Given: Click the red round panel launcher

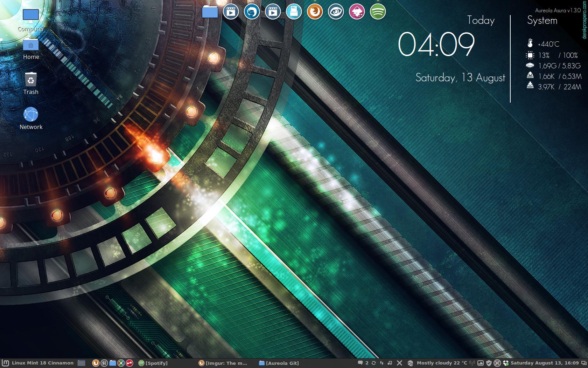Looking at the screenshot, I should click(x=129, y=363).
